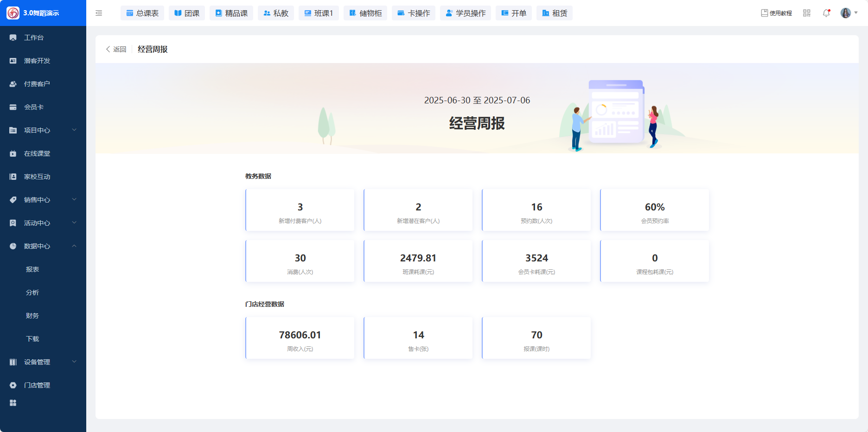Open 会员卡 in the sidebar
Screen dimensions: 868x432
(34, 107)
